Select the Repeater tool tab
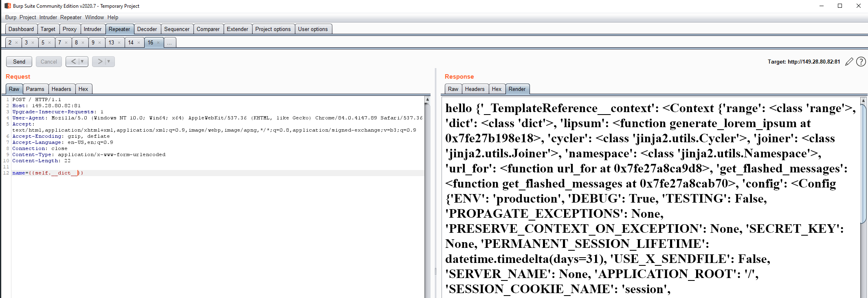The width and height of the screenshot is (868, 298). pyautogui.click(x=119, y=29)
